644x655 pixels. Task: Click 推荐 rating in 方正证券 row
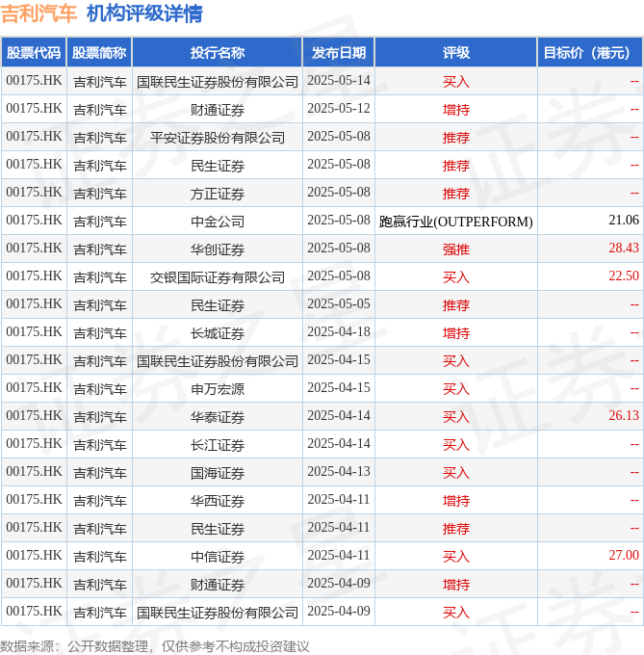[455, 194]
